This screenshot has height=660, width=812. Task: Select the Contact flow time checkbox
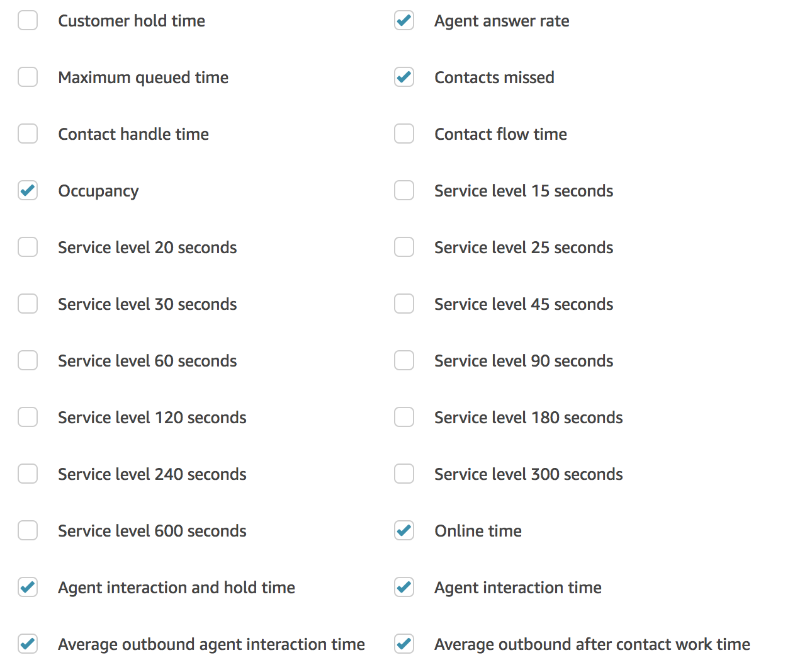click(404, 134)
